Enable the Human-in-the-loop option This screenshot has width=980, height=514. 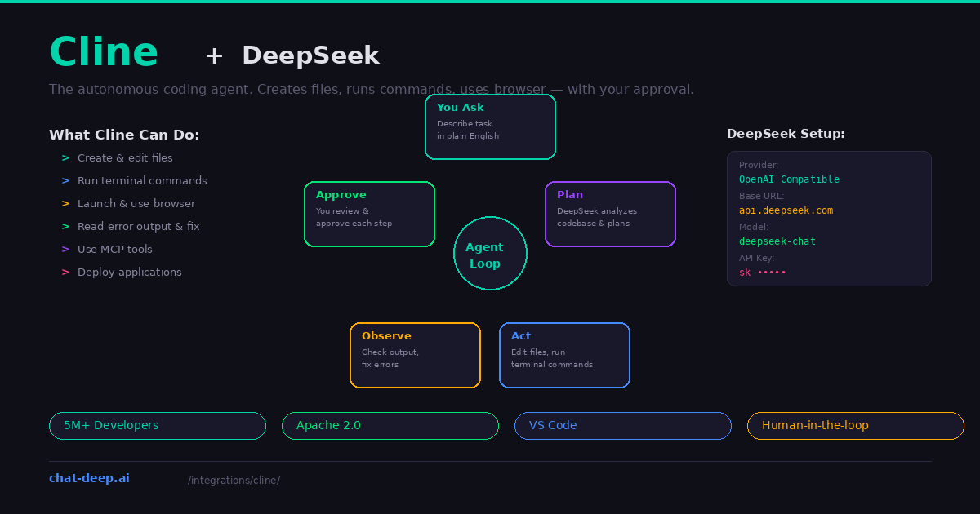[x=855, y=425]
